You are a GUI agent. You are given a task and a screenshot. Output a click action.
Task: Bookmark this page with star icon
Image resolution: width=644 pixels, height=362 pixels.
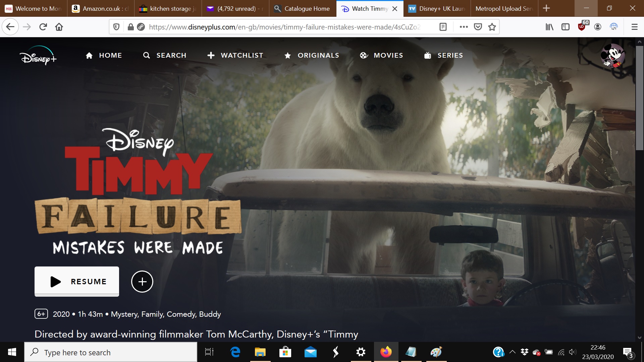[492, 27]
